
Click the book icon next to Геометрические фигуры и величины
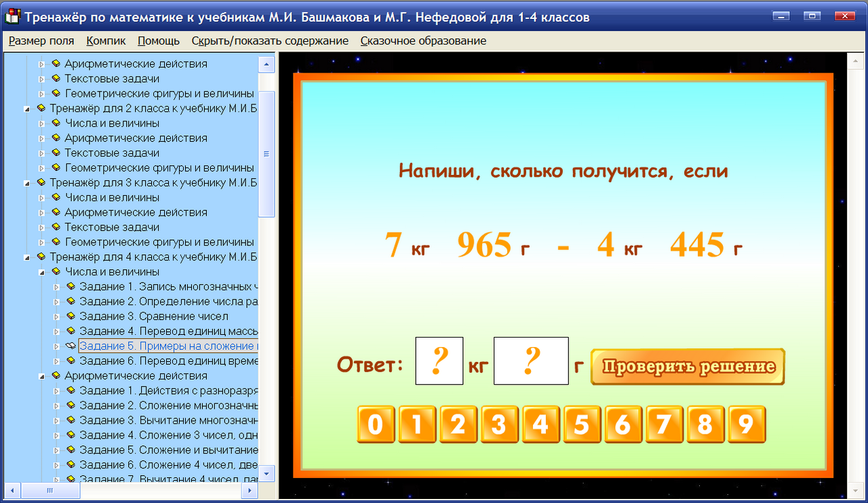(56, 93)
